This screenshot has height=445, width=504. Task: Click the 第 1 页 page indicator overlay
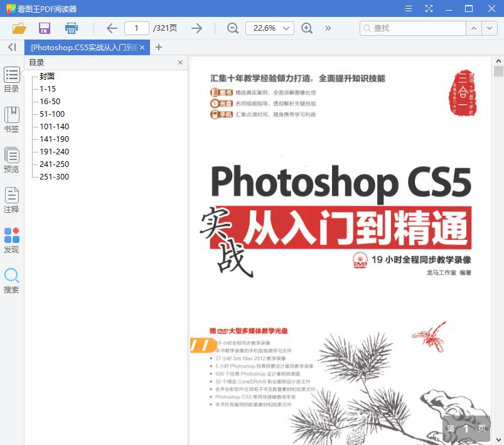pos(466,428)
